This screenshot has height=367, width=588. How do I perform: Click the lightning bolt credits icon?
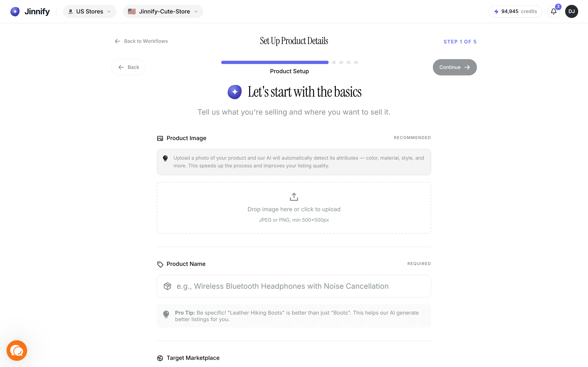pos(496,11)
